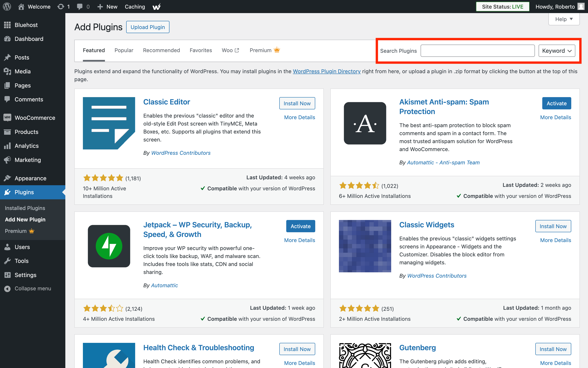Focus the Search Plugins input field

pos(478,51)
